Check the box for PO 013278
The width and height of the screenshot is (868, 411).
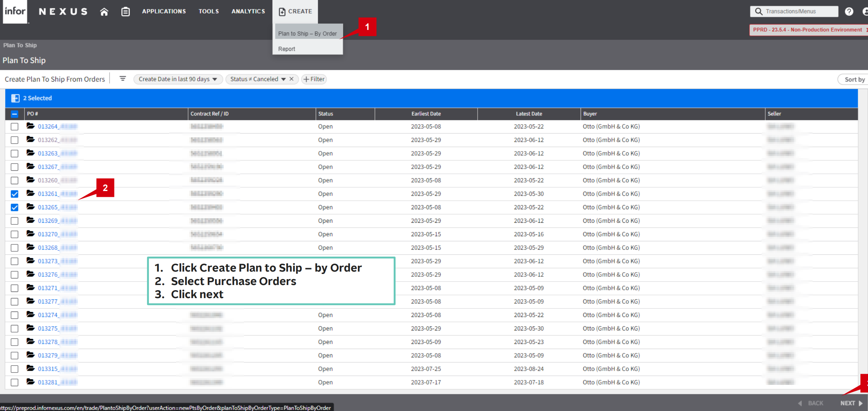14,342
